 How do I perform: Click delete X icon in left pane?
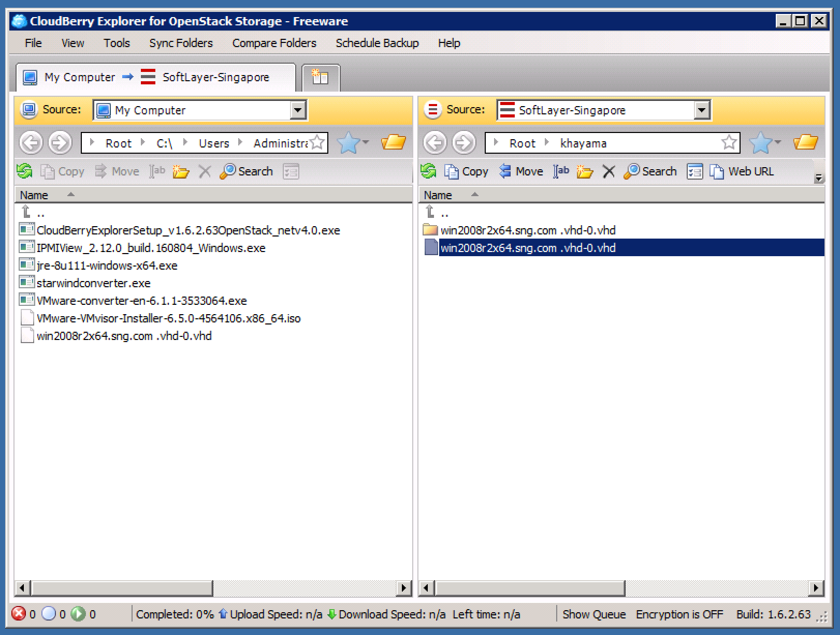pyautogui.click(x=205, y=171)
